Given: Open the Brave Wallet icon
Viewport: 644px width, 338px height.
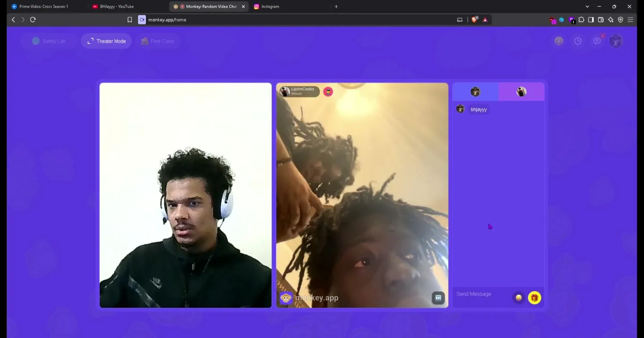Looking at the screenshot, I should click(601, 20).
